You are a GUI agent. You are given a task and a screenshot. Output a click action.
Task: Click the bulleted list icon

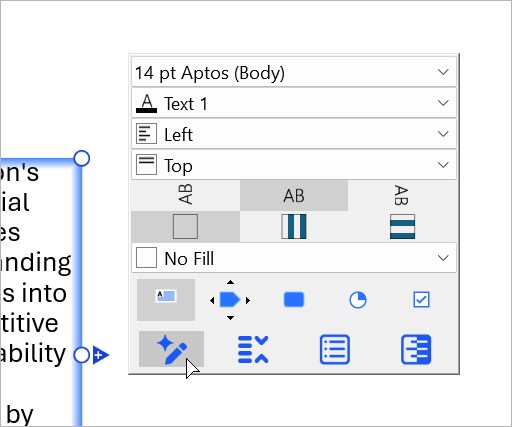335,350
